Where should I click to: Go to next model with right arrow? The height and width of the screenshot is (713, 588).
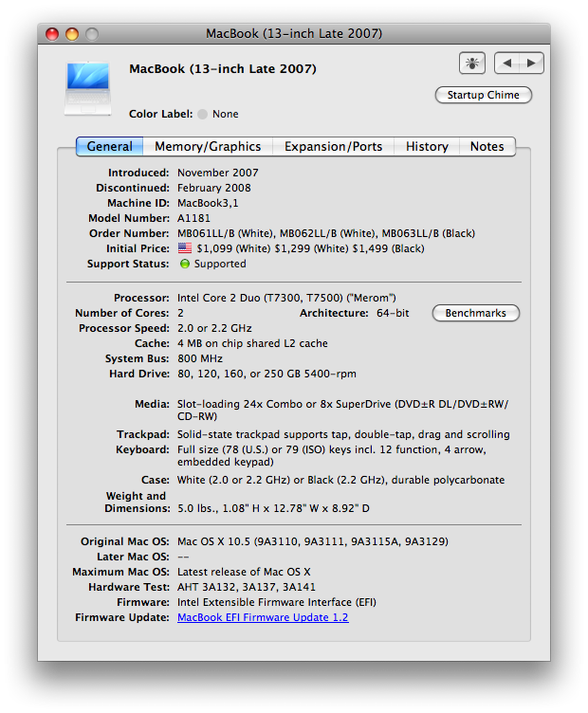pyautogui.click(x=531, y=63)
